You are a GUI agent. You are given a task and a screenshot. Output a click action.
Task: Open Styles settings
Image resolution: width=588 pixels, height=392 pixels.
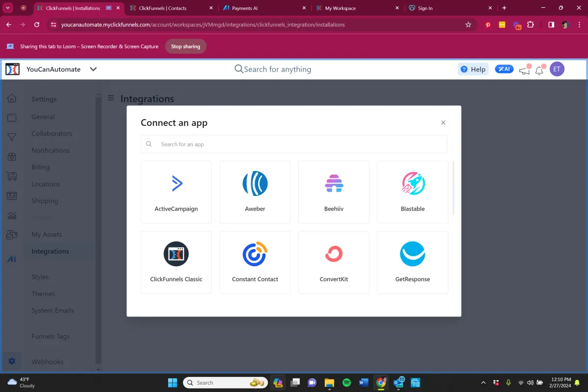pos(40,277)
